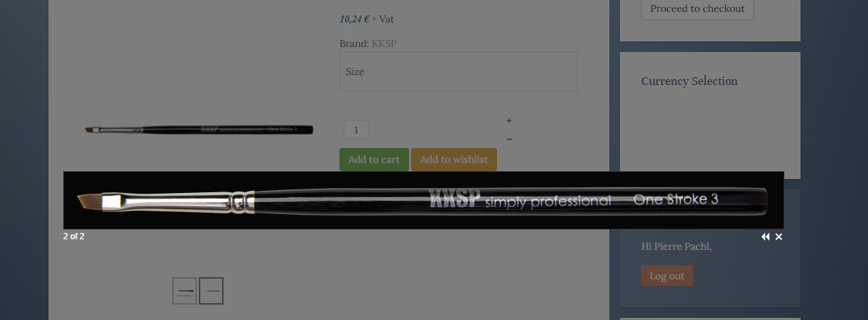Proceed to checkout
Screen dimensions: 868x320
click(697, 9)
